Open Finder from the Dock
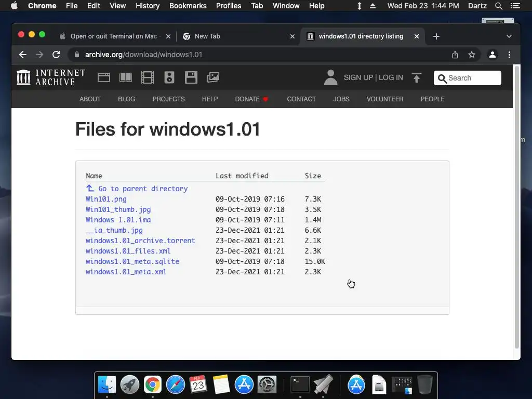Screen dimensions: 532x399 [107, 385]
